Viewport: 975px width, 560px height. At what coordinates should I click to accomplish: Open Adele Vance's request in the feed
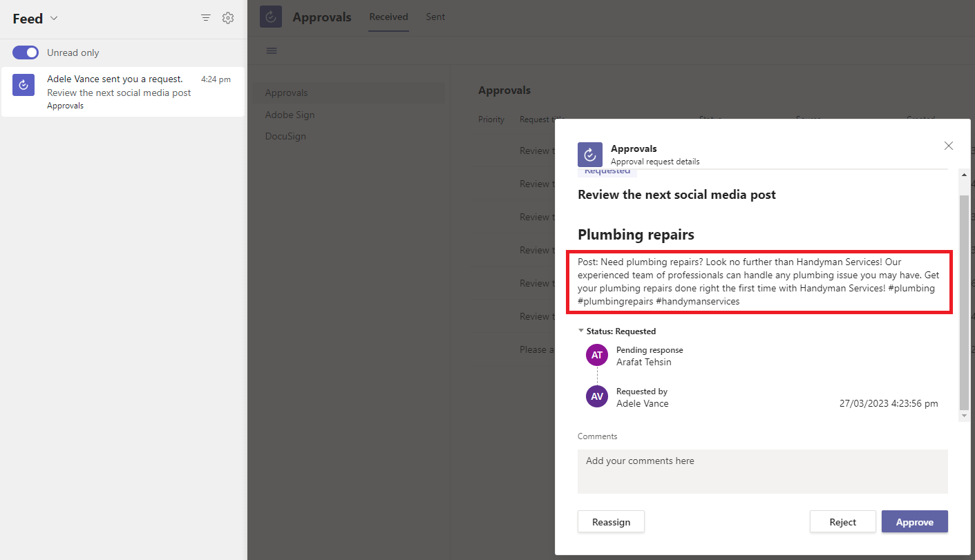(x=117, y=91)
